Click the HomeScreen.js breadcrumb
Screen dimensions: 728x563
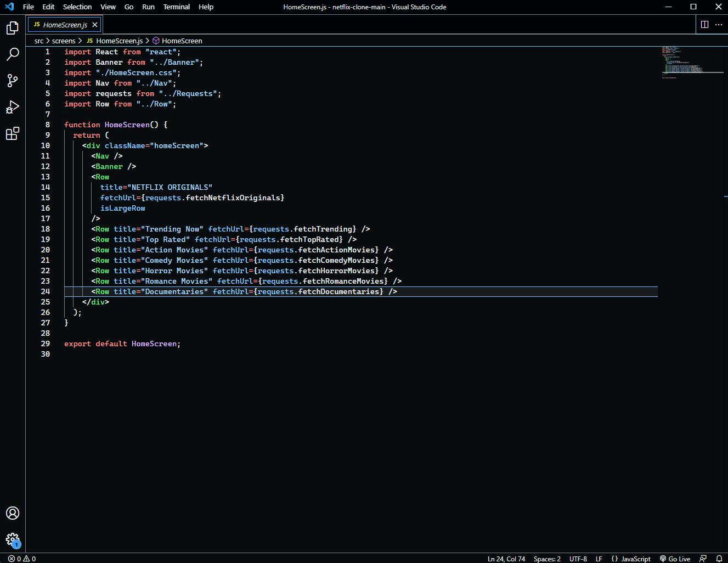(x=115, y=41)
